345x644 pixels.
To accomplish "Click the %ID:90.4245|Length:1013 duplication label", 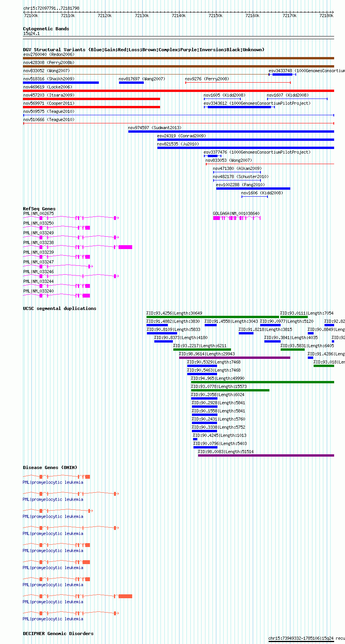I will pyautogui.click(x=220, y=435).
